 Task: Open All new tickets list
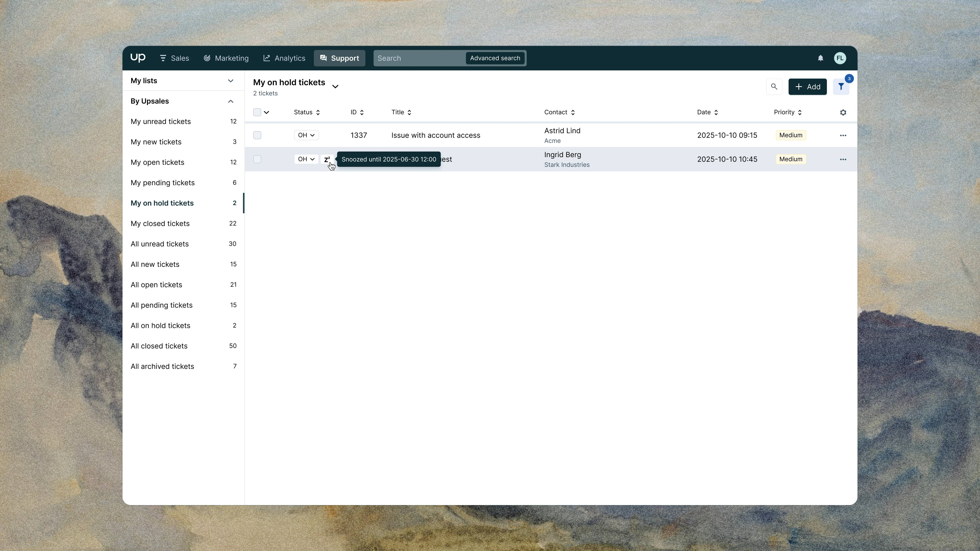point(183,264)
